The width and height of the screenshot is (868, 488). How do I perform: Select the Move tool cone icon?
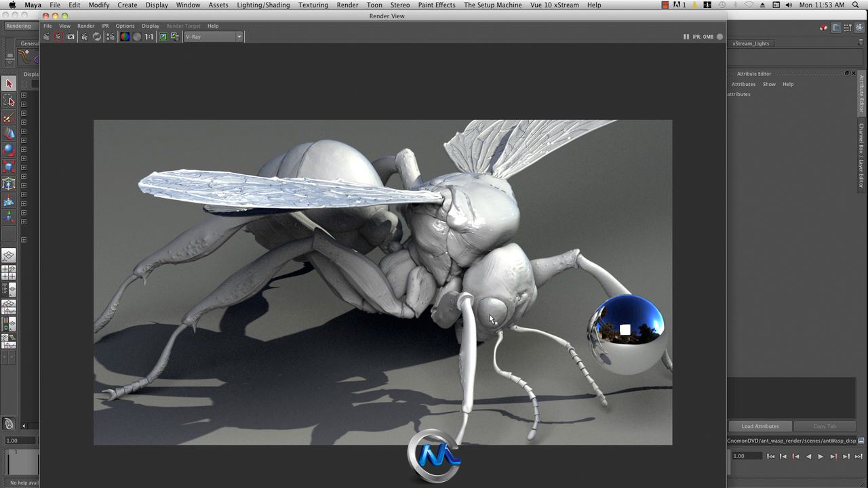point(9,134)
